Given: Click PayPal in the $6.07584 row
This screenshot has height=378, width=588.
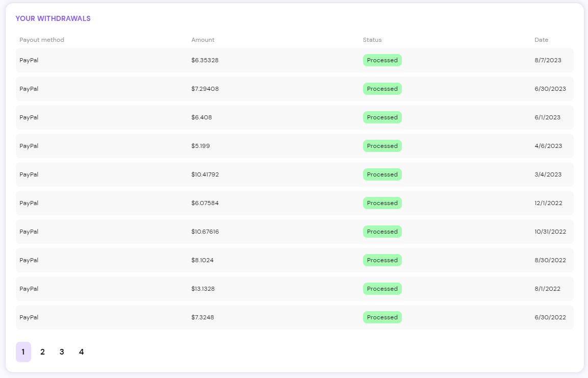Looking at the screenshot, I should (29, 203).
